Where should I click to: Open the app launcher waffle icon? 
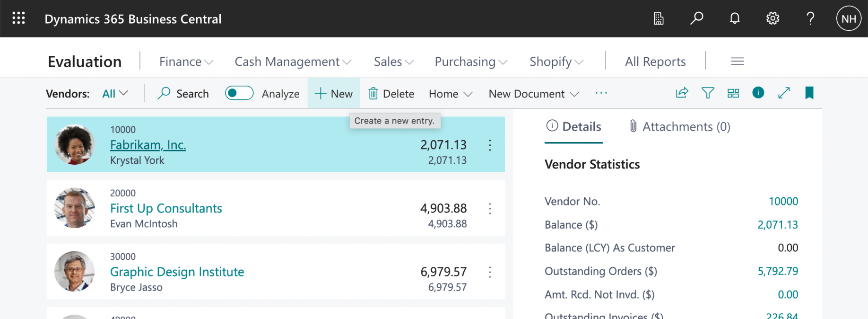[x=18, y=18]
